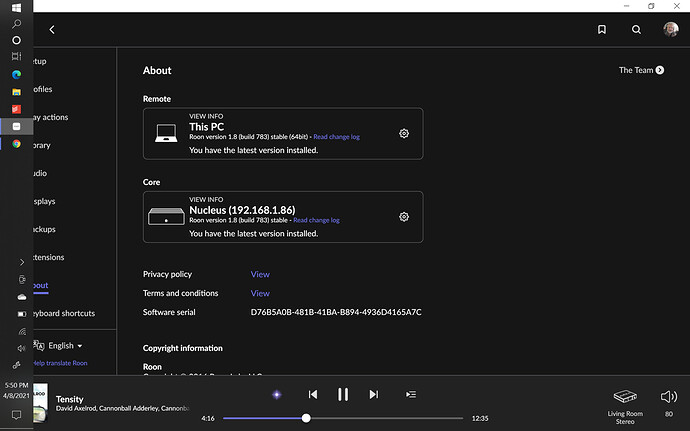Click the Roon Radio sparkle icon
Image resolution: width=690 pixels, height=431 pixels.
tap(277, 394)
